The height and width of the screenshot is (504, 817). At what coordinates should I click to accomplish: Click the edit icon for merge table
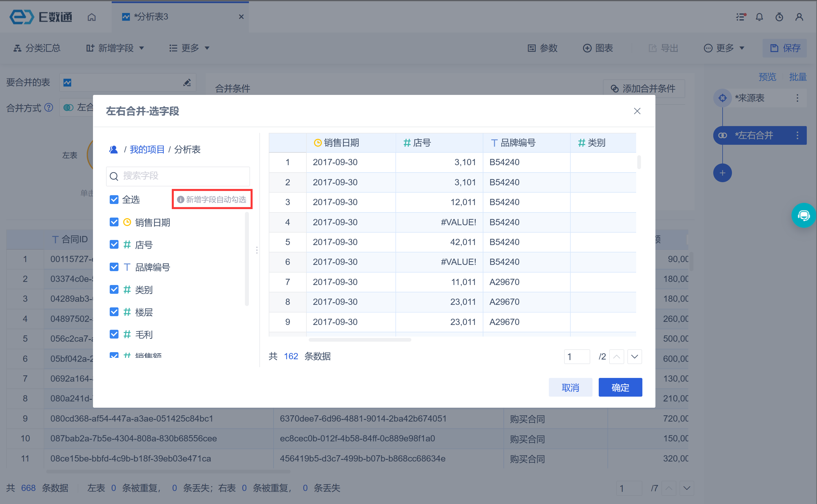[x=187, y=82]
